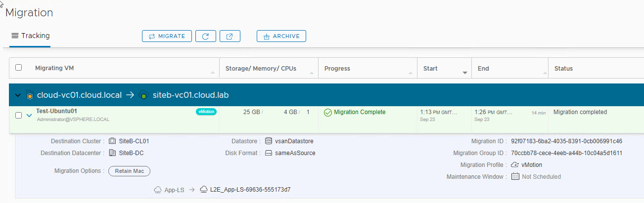Click the L2E_App-LS network cloud icon
Screen dimensions: 644x203
203,189
